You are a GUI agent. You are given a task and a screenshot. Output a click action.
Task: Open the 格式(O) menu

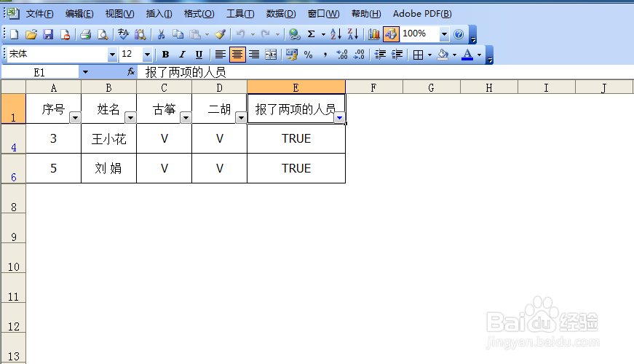coord(199,14)
